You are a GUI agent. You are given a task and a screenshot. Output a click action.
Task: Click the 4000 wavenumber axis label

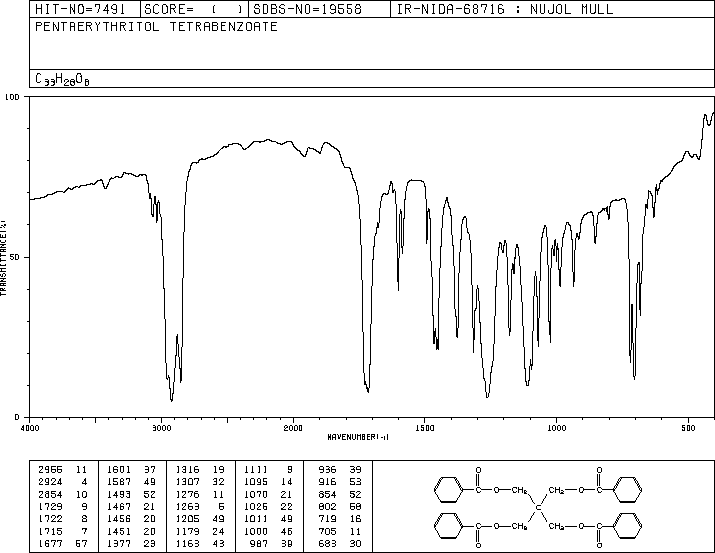(x=30, y=428)
